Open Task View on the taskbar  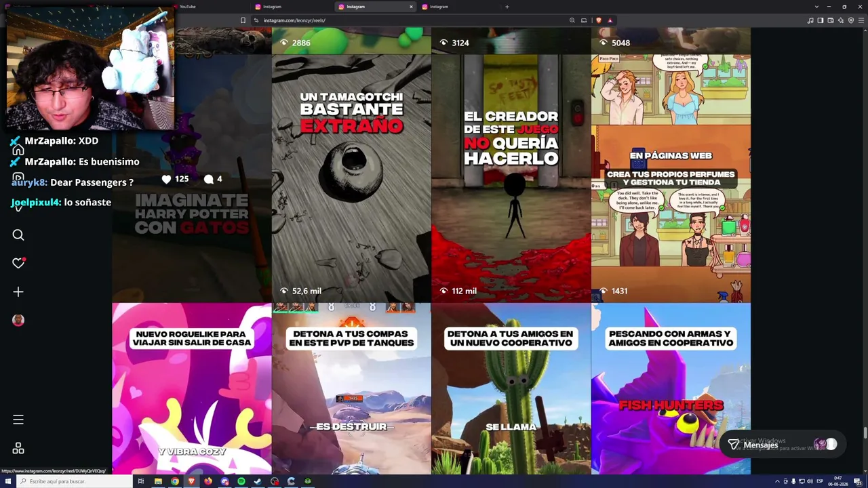(141, 481)
